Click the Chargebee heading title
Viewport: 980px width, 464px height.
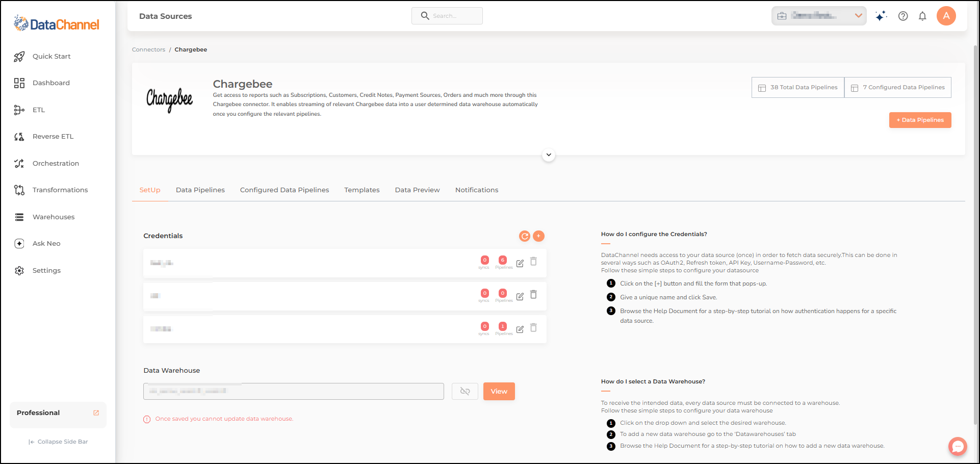(243, 84)
